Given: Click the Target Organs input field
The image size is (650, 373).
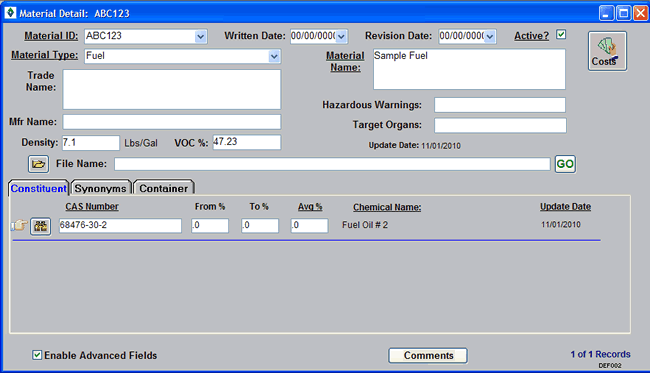Looking at the screenshot, I should pos(500,125).
